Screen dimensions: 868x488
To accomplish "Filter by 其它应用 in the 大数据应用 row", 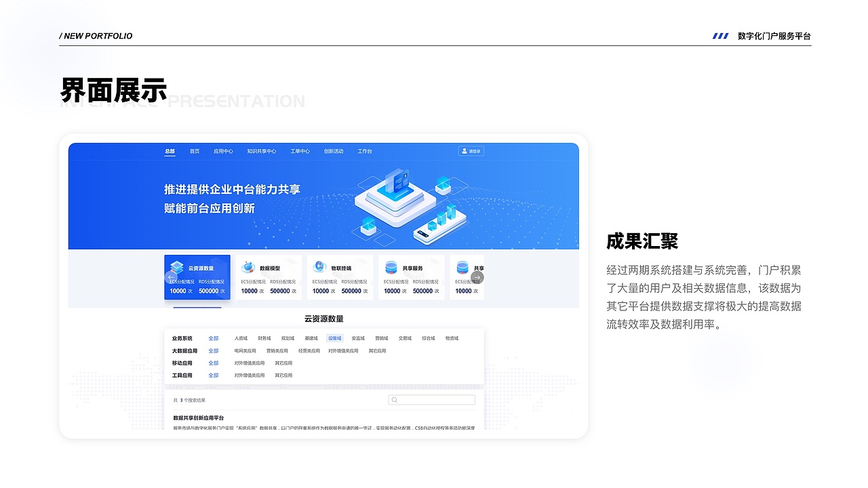I will coord(378,351).
